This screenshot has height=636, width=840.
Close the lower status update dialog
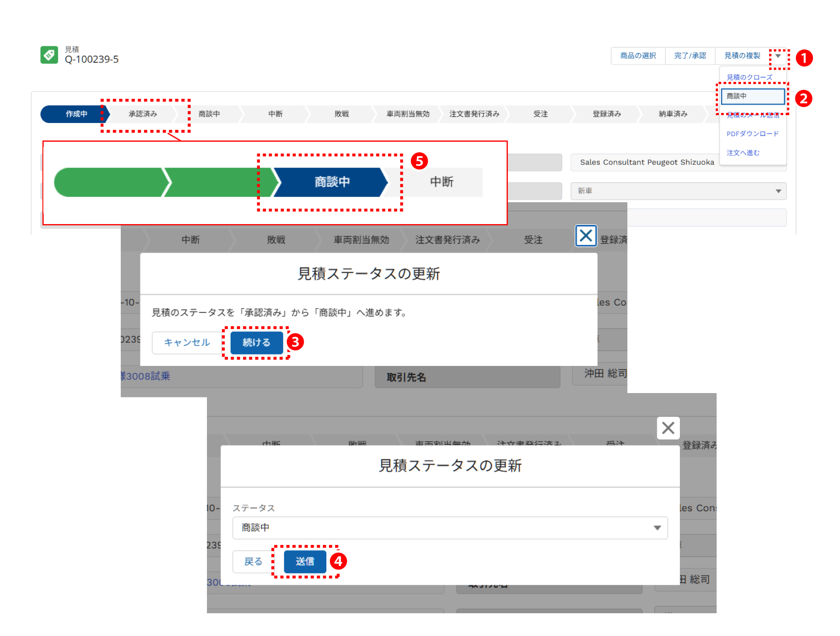(x=668, y=428)
